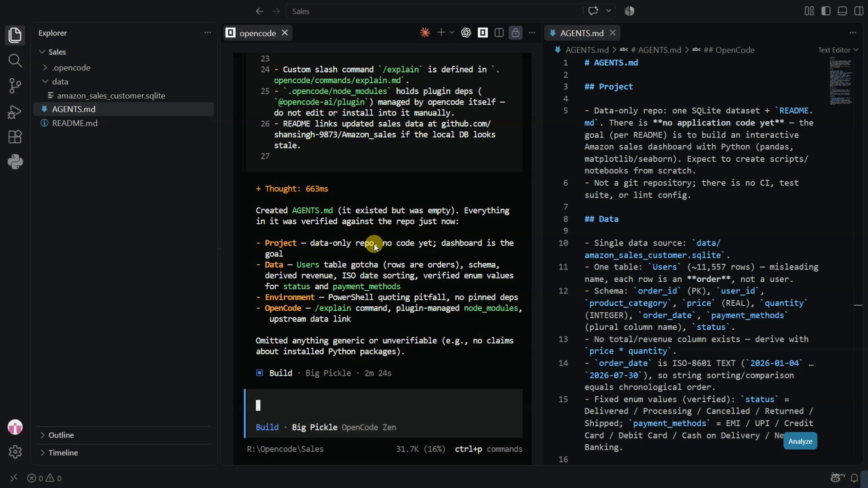The image size is (868, 488).
Task: Switch to the AGENTS.md editor tab
Action: pos(581,33)
